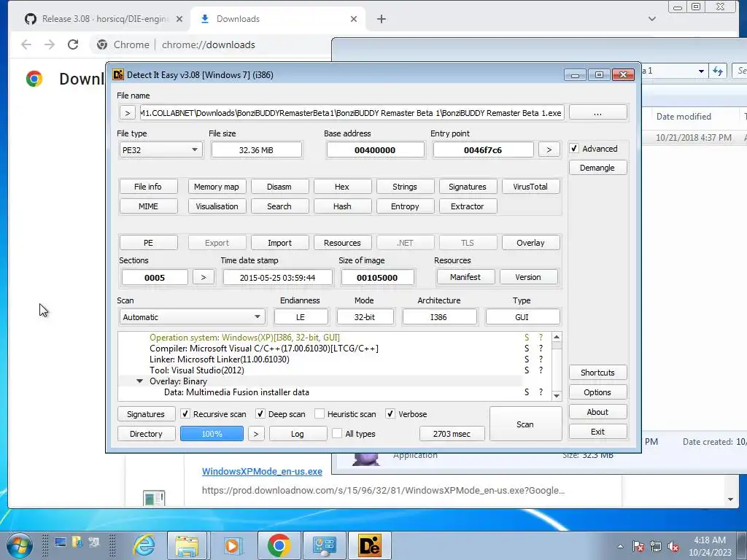The width and height of the screenshot is (747, 560).
Task: Show hidden system tray icons arrow
Action: (x=620, y=546)
